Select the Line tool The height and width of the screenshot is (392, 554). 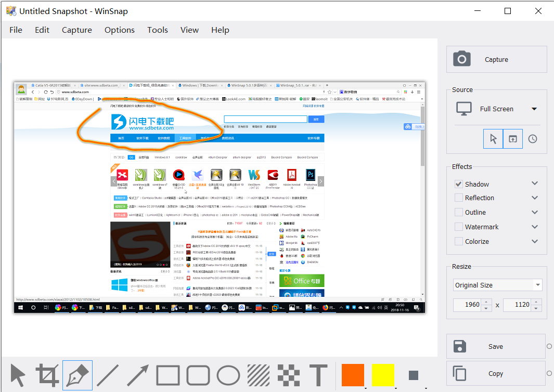point(108,375)
